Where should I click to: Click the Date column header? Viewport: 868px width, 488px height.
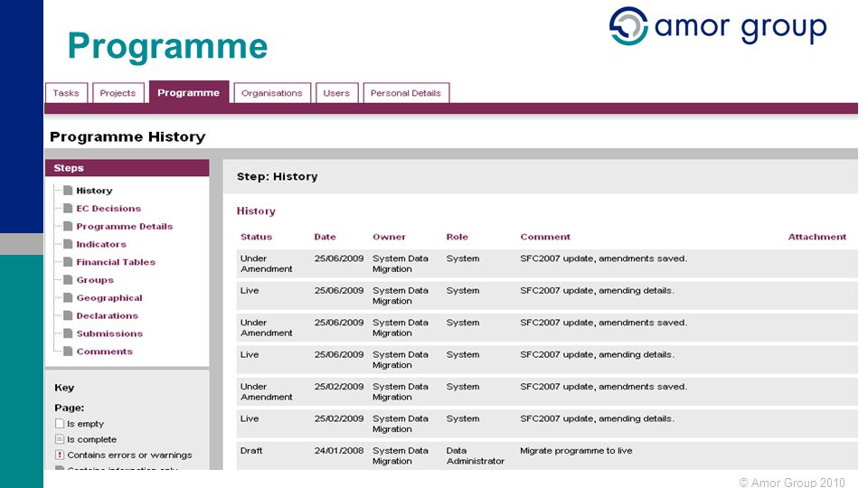pos(325,237)
